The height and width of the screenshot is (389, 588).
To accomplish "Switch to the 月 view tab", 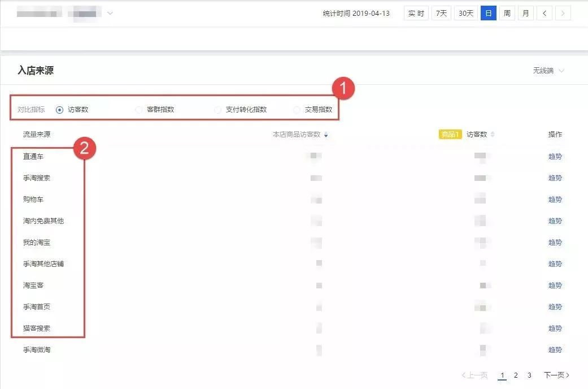I will point(525,13).
